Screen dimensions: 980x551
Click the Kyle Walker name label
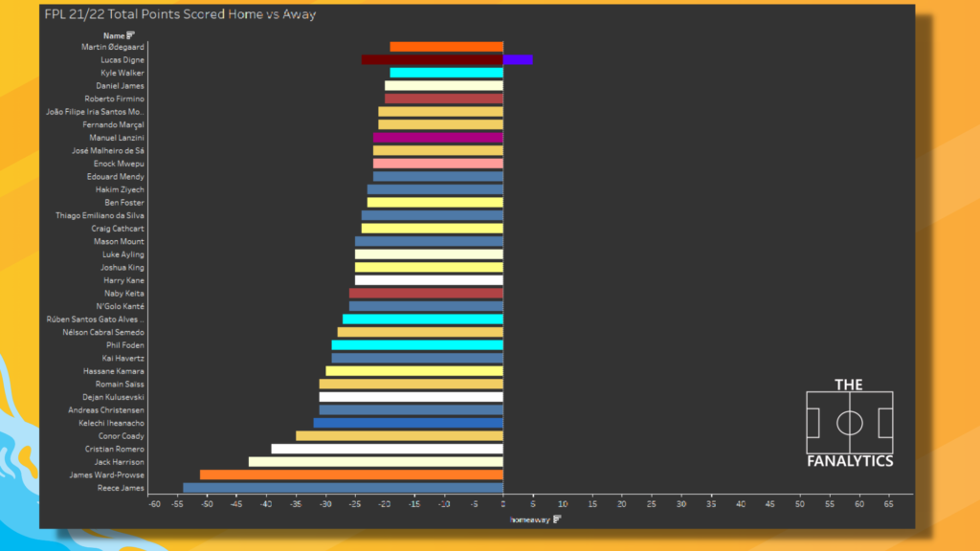pos(122,73)
